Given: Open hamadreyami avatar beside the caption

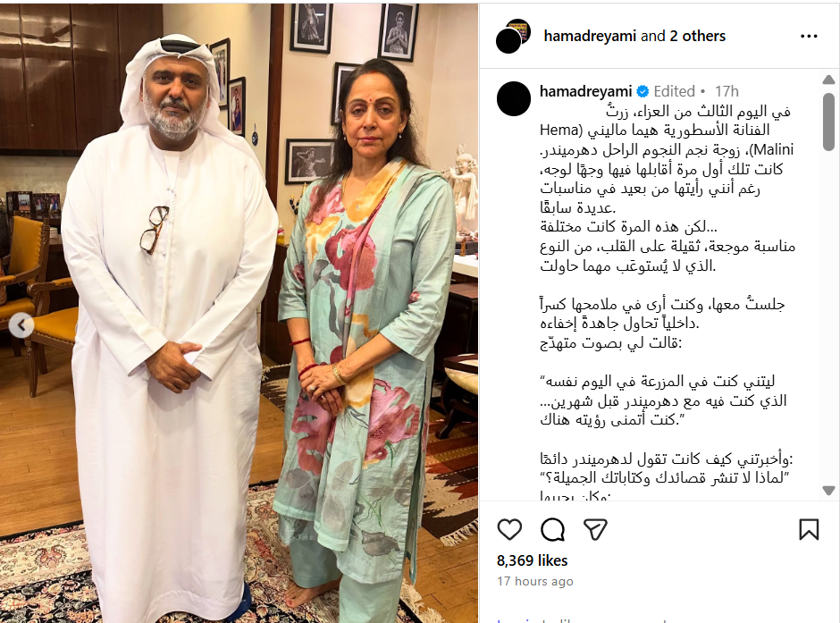Looking at the screenshot, I should 514,98.
